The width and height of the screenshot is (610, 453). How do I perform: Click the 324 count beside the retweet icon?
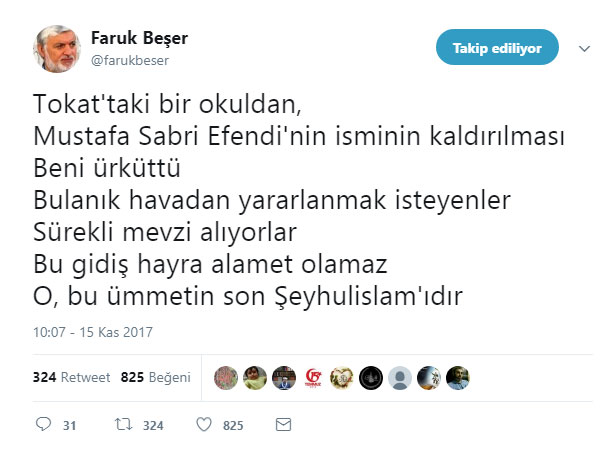[153, 426]
